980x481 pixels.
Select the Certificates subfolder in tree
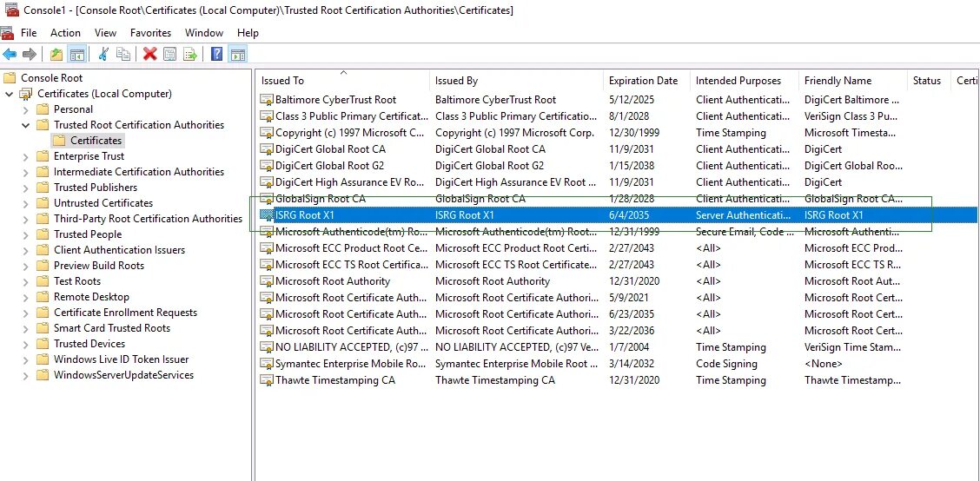pyautogui.click(x=96, y=141)
